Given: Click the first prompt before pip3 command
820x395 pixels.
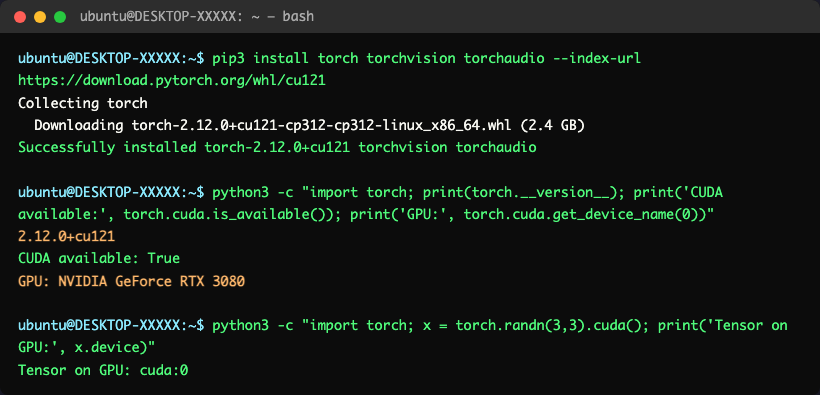Looking at the screenshot, I should 111,58.
